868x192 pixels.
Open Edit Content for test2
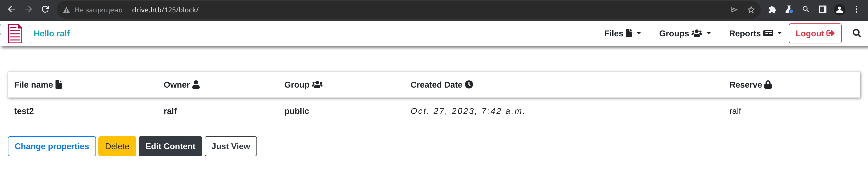click(170, 146)
